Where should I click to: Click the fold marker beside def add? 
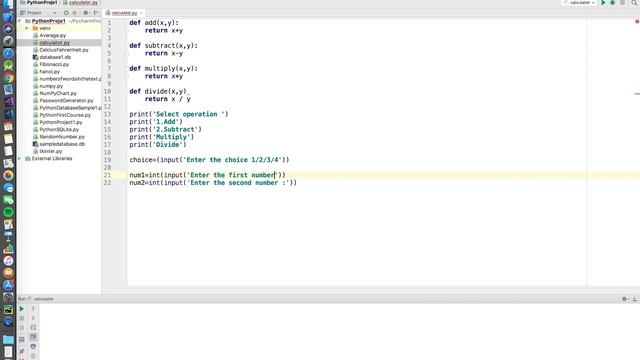[x=127, y=23]
